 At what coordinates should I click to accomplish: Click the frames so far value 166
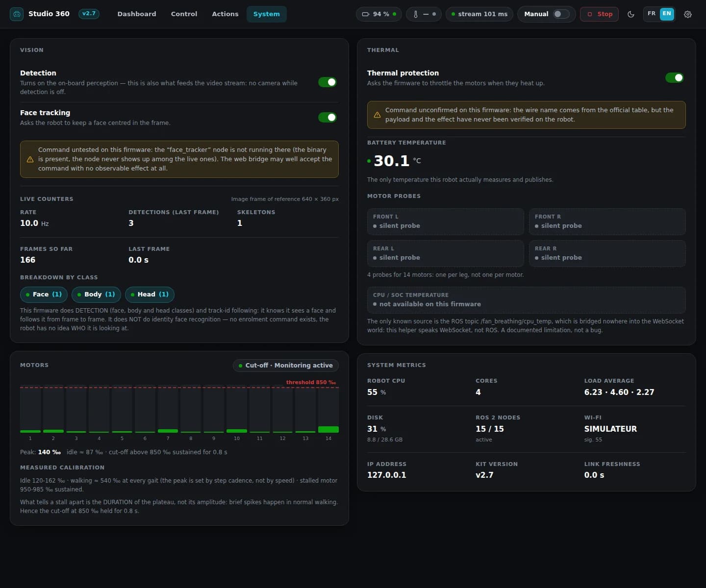pos(28,260)
